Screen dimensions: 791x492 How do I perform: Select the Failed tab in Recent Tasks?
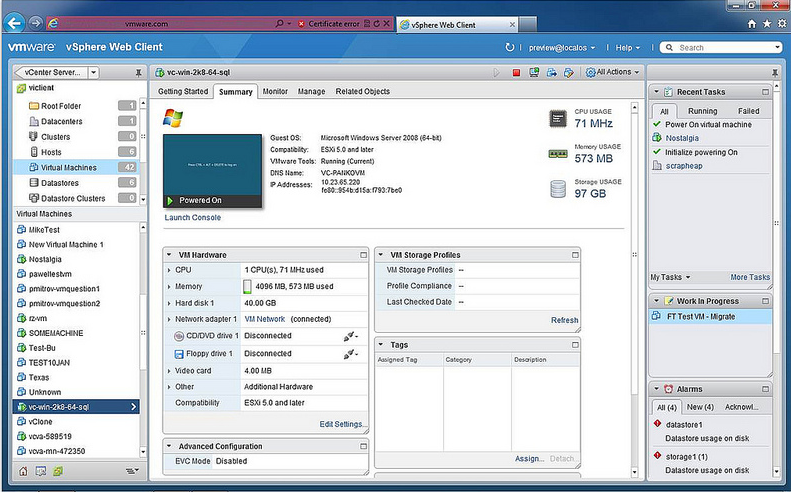[x=749, y=111]
